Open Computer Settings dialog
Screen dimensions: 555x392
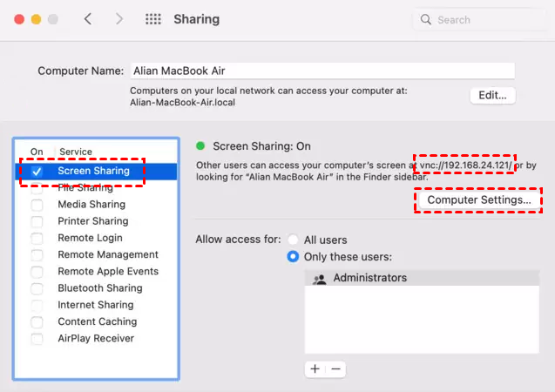[x=478, y=199]
